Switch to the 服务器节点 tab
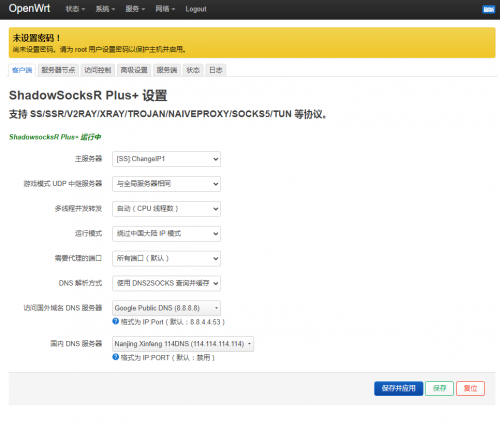500x427 pixels. (58, 70)
